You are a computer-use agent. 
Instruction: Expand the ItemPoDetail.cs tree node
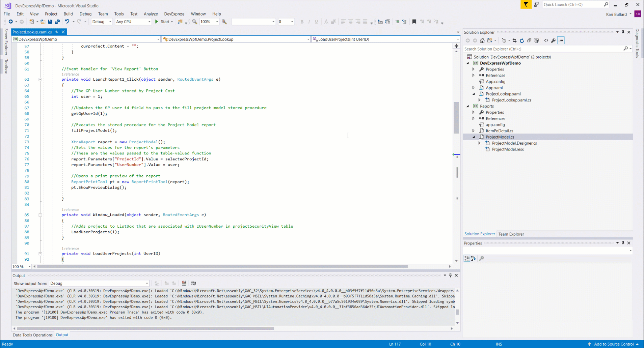(474, 131)
